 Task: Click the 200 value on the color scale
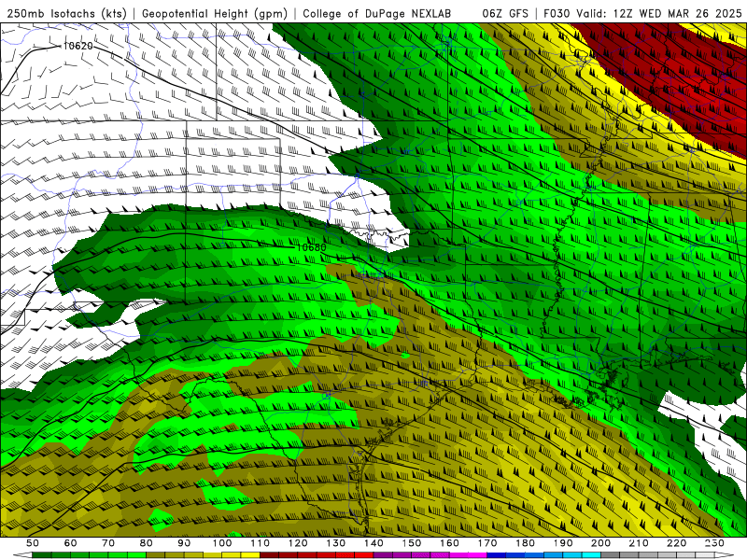(x=600, y=543)
